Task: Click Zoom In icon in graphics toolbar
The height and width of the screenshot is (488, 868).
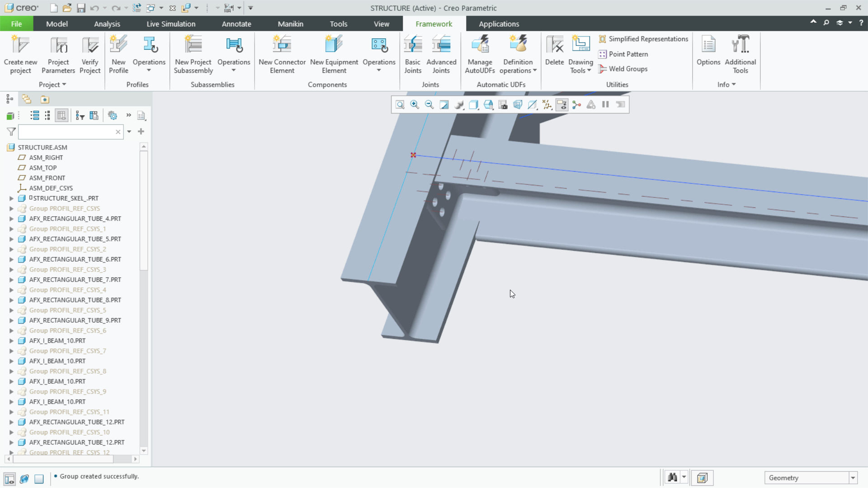Action: pos(415,105)
